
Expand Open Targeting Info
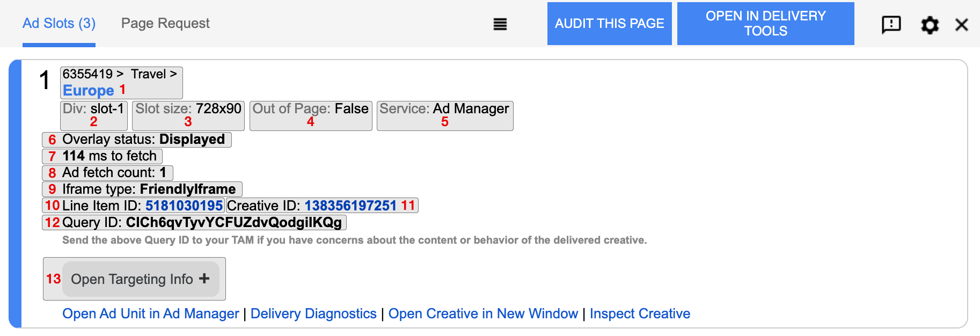click(141, 279)
